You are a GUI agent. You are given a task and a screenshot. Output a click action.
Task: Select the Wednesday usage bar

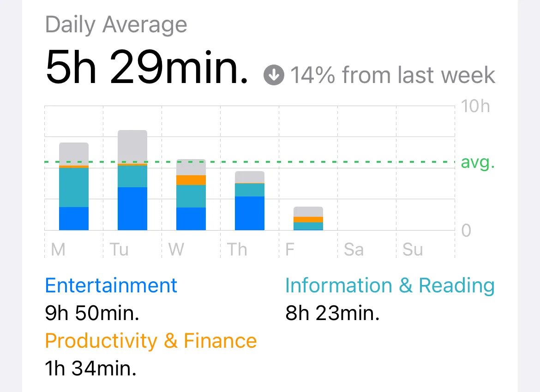pos(191,195)
